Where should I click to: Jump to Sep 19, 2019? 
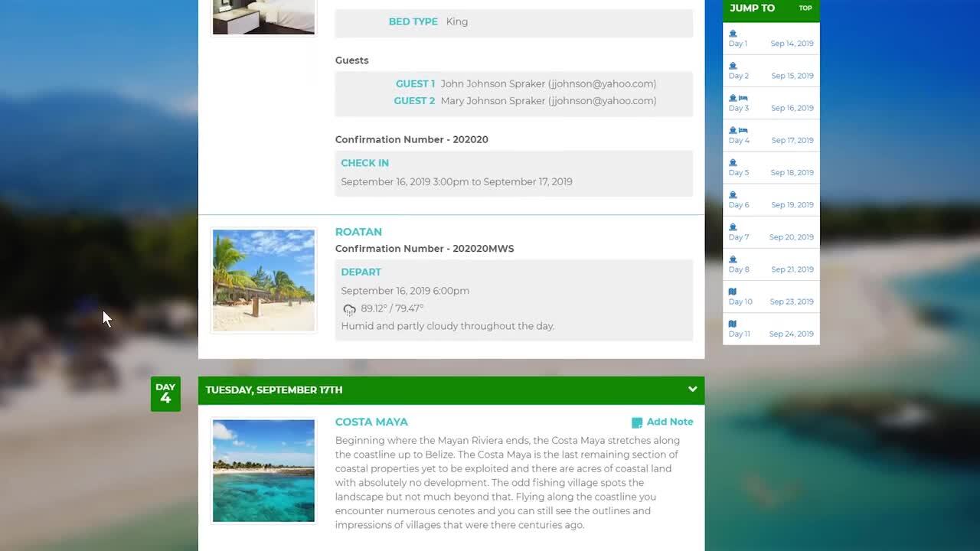click(792, 204)
